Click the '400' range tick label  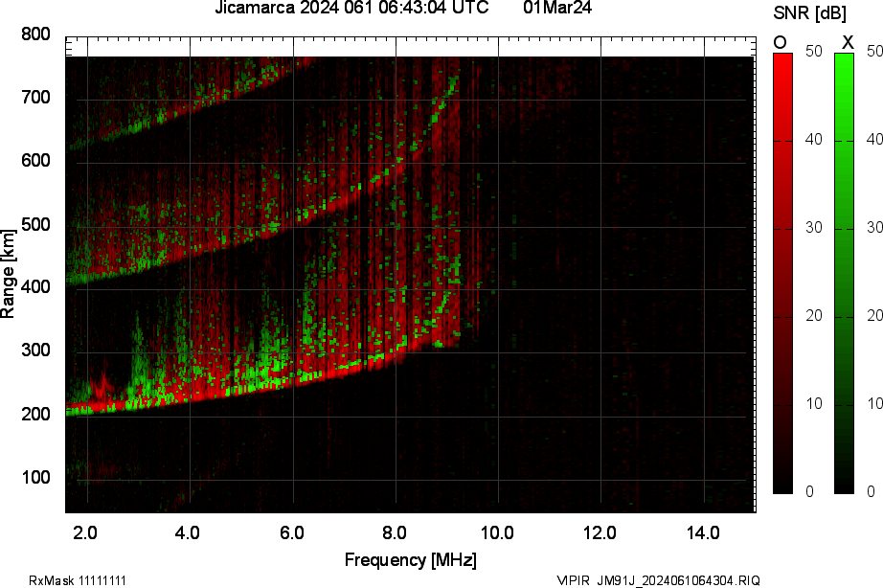[35, 287]
